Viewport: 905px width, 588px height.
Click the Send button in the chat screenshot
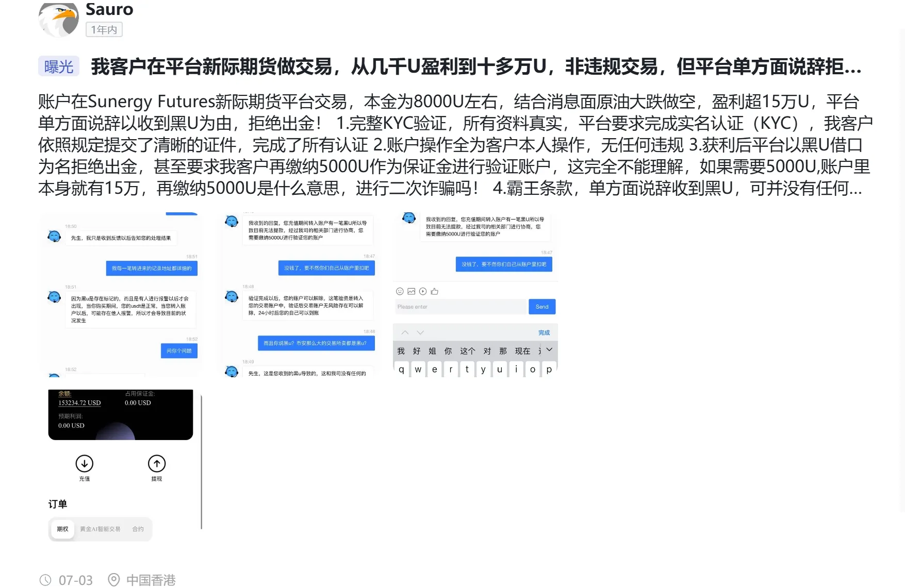click(542, 307)
